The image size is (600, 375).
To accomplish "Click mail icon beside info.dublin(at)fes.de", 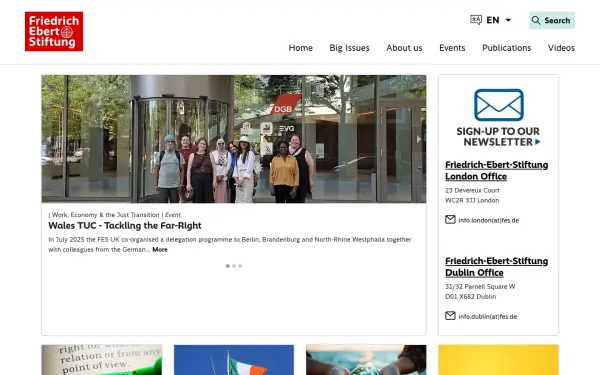I will [450, 316].
